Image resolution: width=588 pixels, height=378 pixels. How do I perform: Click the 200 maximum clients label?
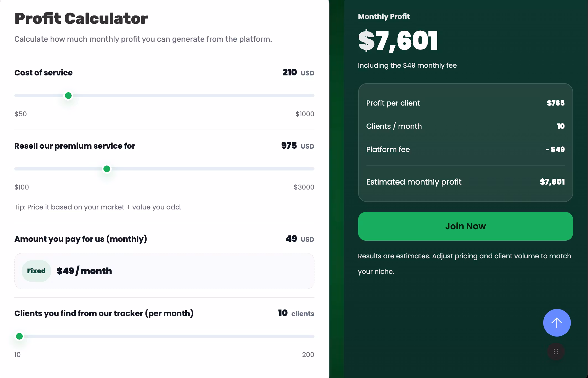click(308, 355)
